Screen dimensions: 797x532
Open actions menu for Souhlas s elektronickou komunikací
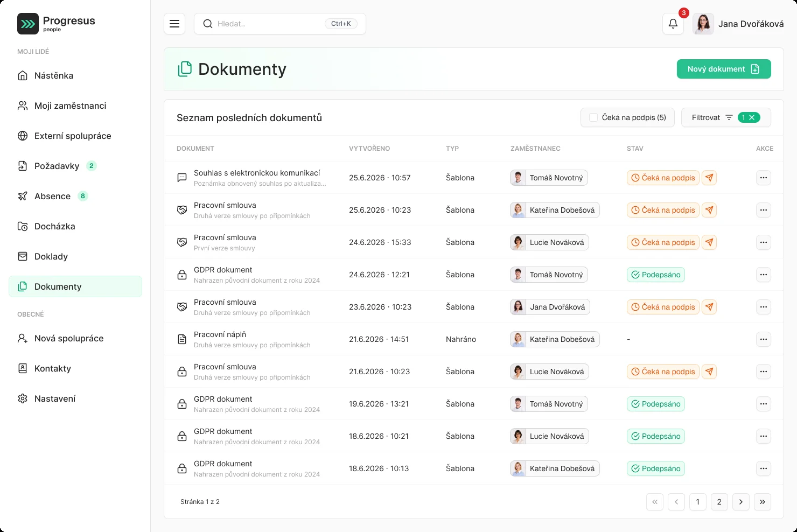pos(764,178)
